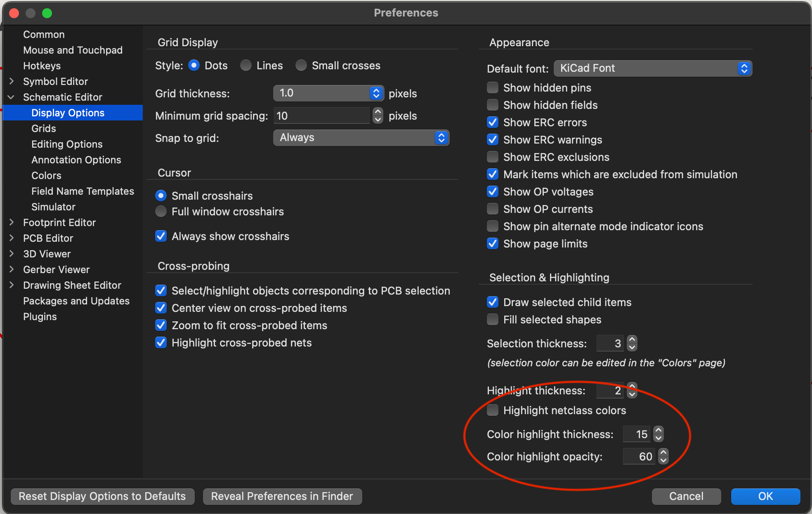The height and width of the screenshot is (514, 812).
Task: Open the Grids page under Schematic Editor
Action: [x=43, y=128]
